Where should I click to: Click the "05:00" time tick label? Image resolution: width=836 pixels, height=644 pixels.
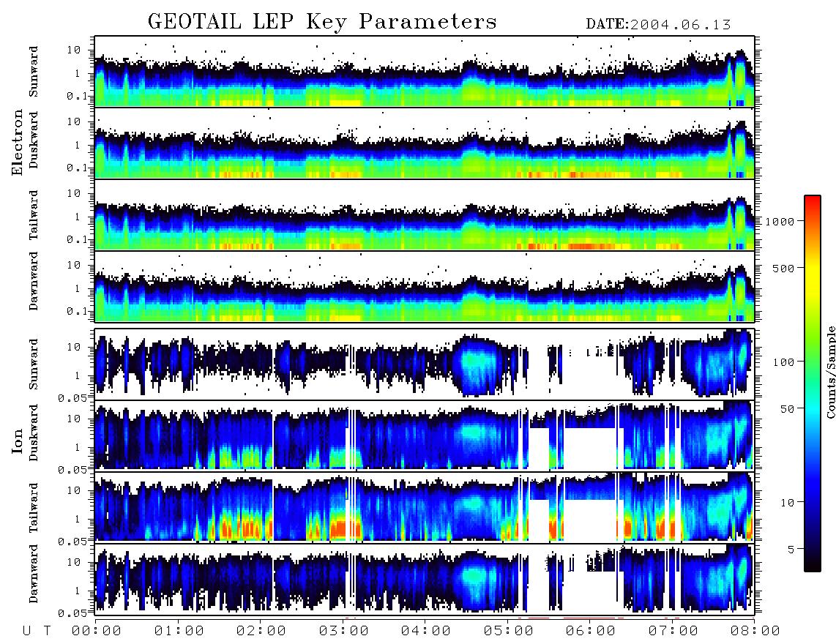(509, 631)
